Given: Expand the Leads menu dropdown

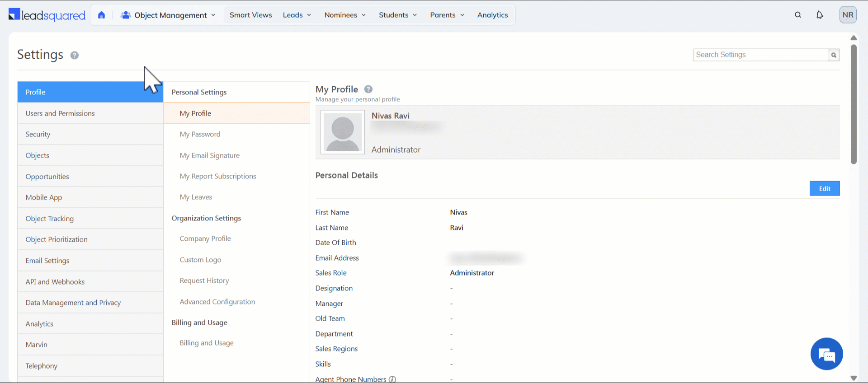Looking at the screenshot, I should pyautogui.click(x=297, y=15).
